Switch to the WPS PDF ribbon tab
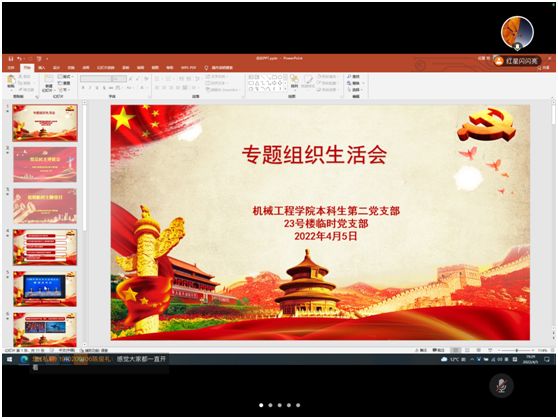Viewport: 558px width, 419px height. 188,68
